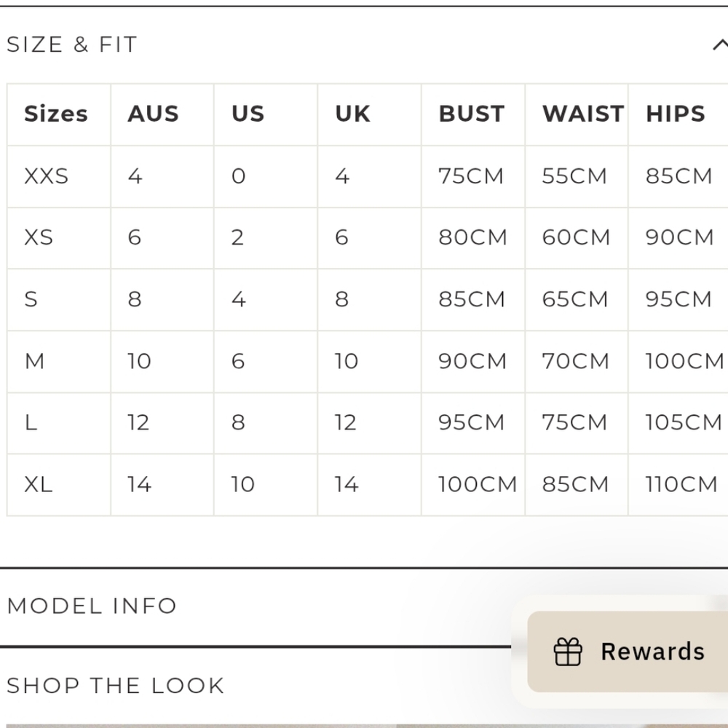This screenshot has width=728, height=728.
Task: Click the BUST column header
Action: (472, 114)
